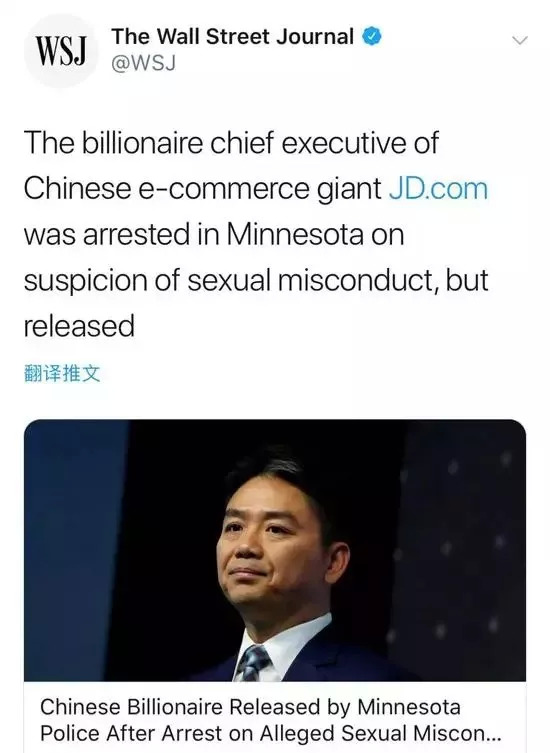Click 'Chinese e-commerce giant' text in the tweet
The height and width of the screenshot is (753, 550).
click(203, 189)
